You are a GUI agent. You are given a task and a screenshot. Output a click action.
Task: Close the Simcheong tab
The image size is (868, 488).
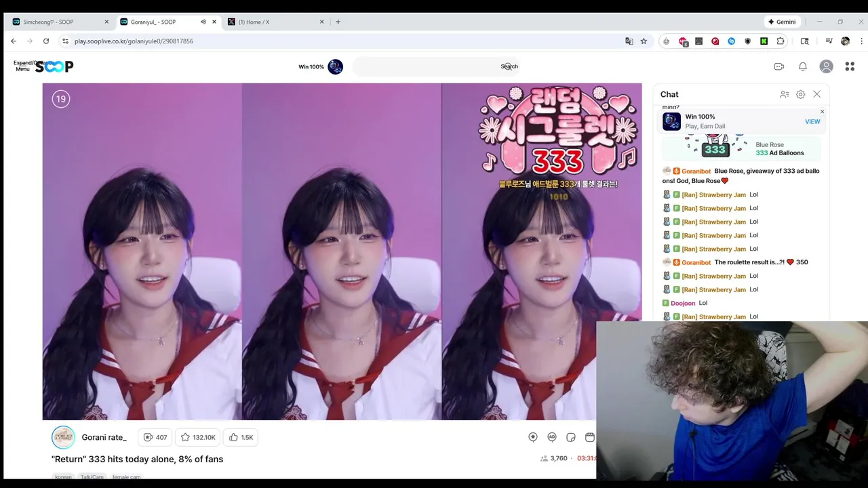[106, 22]
